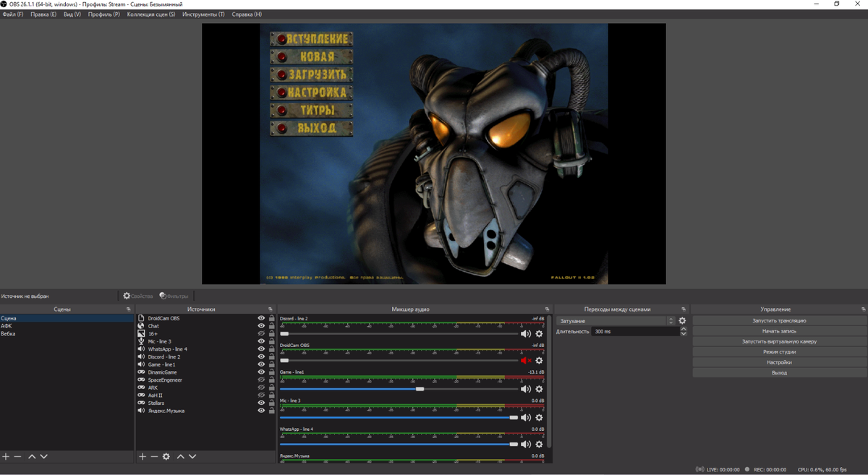
Task: Hide the Chat source
Action: (261, 326)
